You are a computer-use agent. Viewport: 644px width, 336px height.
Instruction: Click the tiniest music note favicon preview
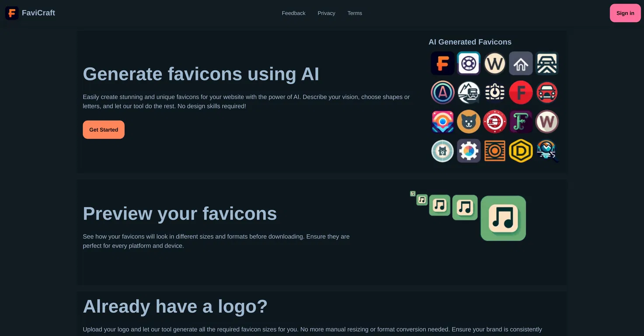tap(413, 193)
